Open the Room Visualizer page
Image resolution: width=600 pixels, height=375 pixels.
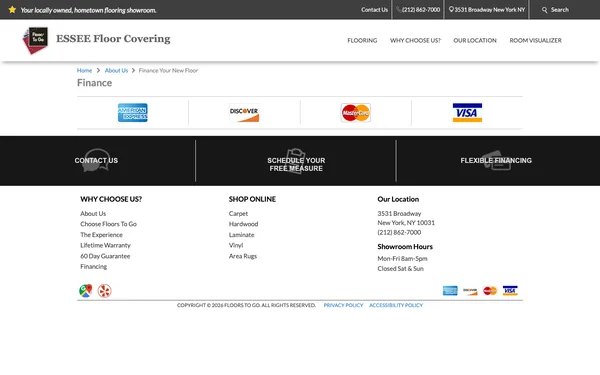pos(535,40)
